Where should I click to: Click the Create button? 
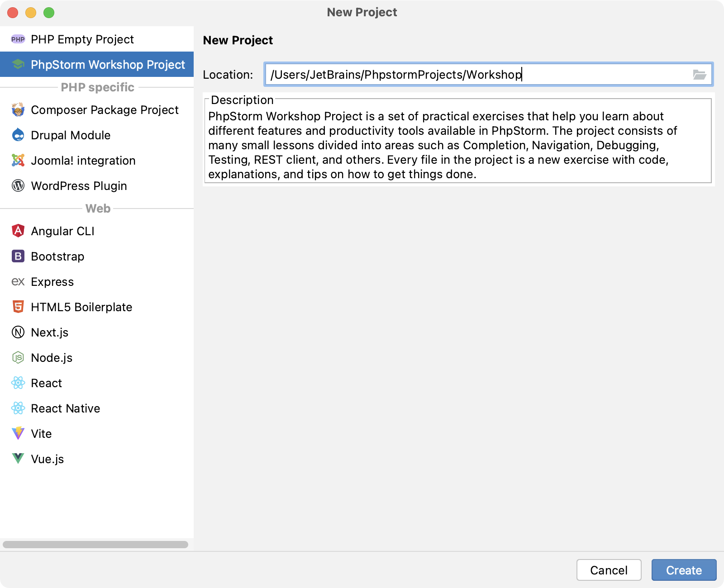click(x=684, y=570)
